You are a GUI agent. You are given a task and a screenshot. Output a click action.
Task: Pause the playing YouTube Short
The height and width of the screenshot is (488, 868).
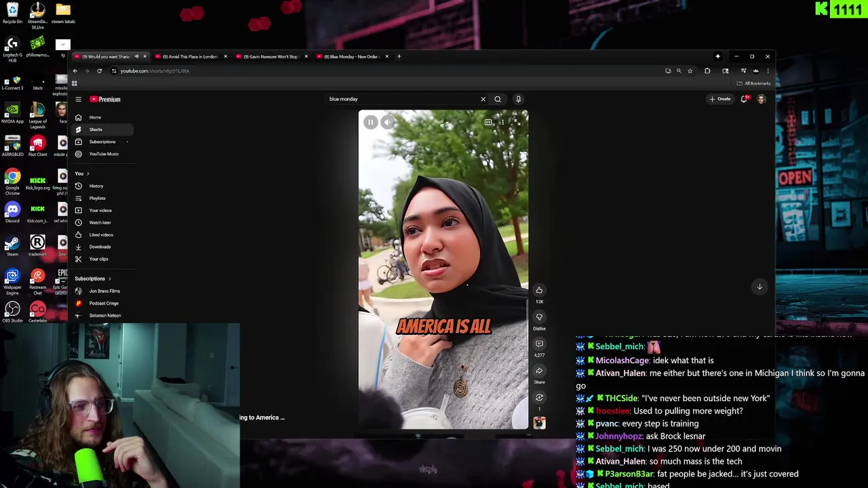coord(370,122)
